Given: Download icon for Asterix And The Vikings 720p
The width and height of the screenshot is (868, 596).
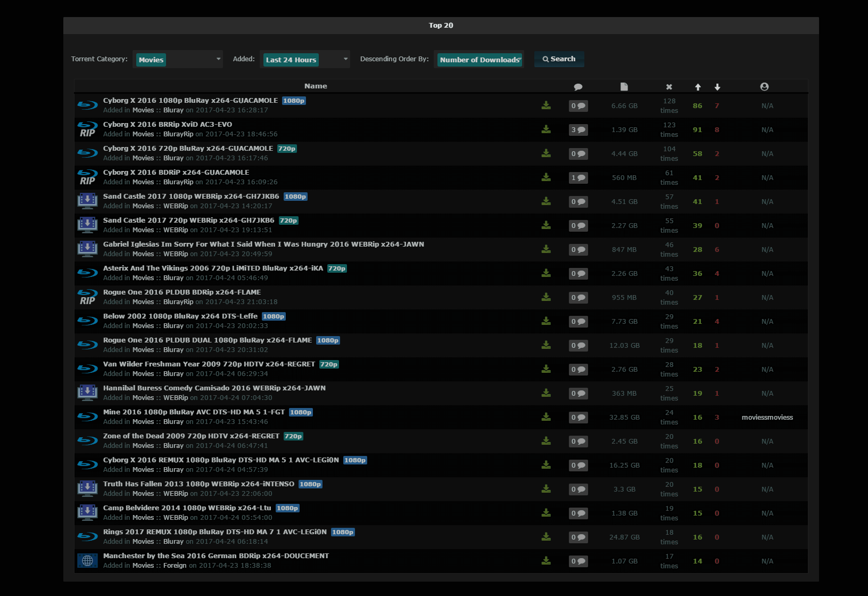Looking at the screenshot, I should point(546,273).
